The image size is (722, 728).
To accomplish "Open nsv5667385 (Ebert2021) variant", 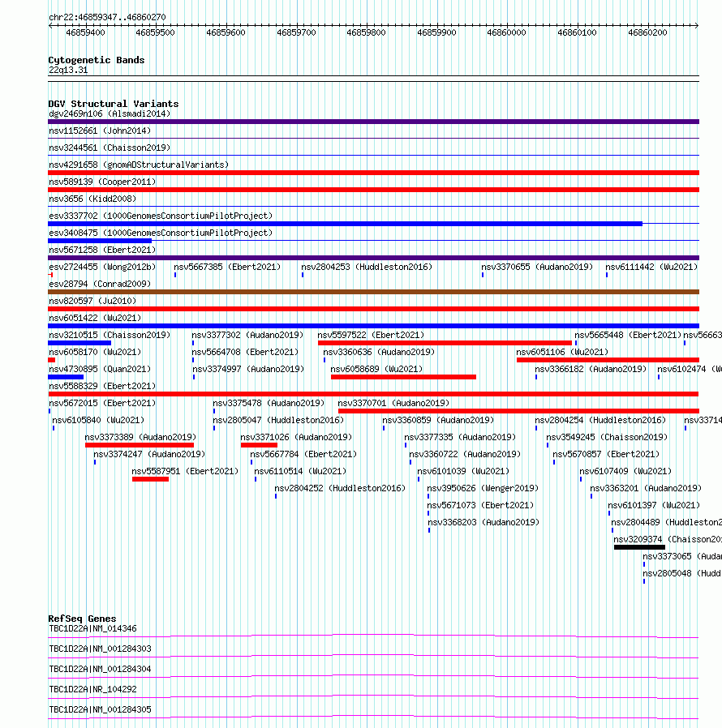I will click(x=227, y=267).
